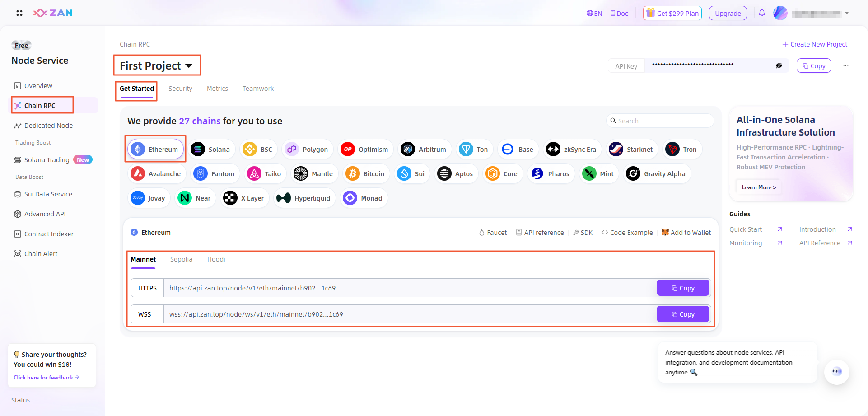Open the Doc link
The width and height of the screenshot is (868, 416).
pyautogui.click(x=619, y=14)
